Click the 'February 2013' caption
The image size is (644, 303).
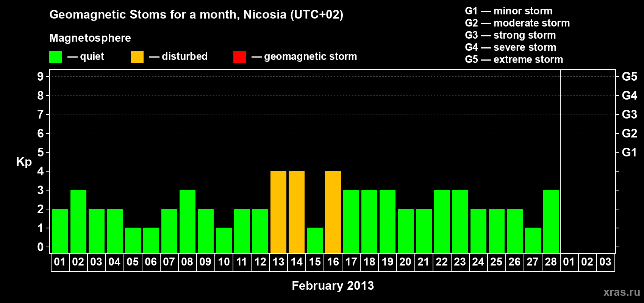[333, 286]
